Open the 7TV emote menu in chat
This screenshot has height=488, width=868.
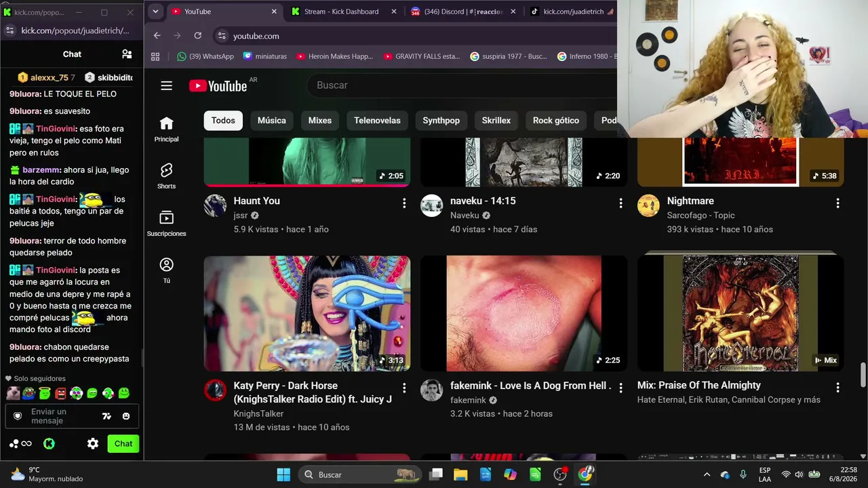(106, 416)
